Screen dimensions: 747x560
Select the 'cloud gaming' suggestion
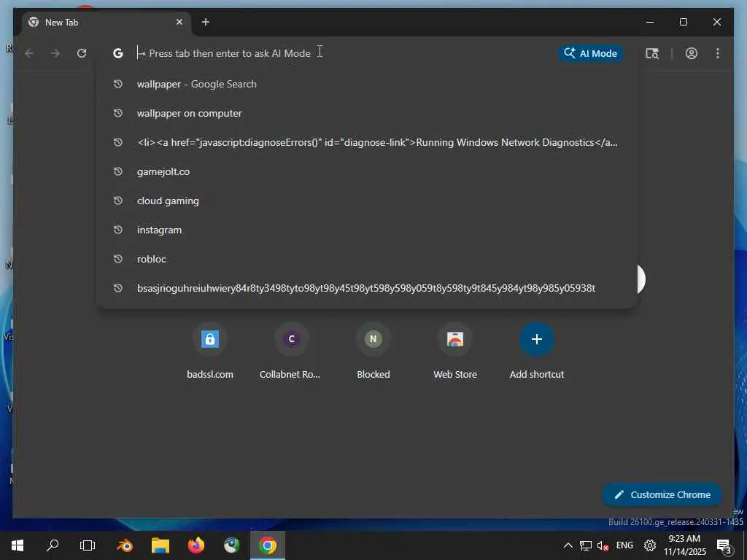[367, 201]
